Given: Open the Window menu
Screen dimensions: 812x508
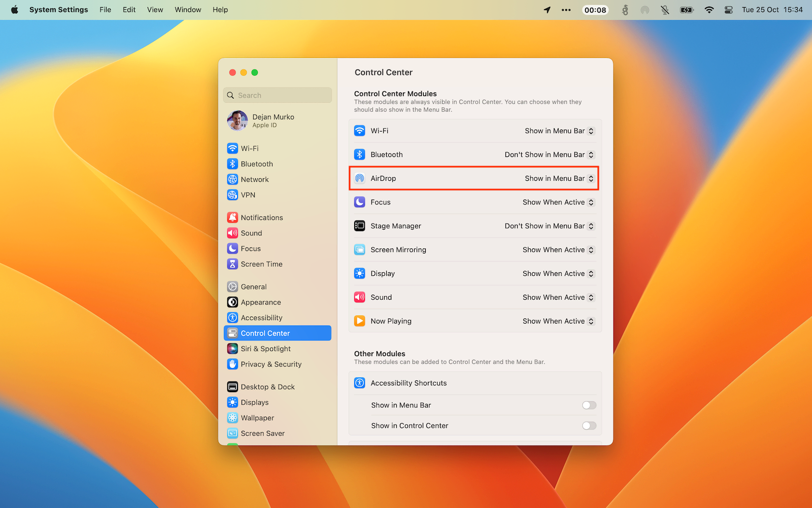Looking at the screenshot, I should coord(188,10).
